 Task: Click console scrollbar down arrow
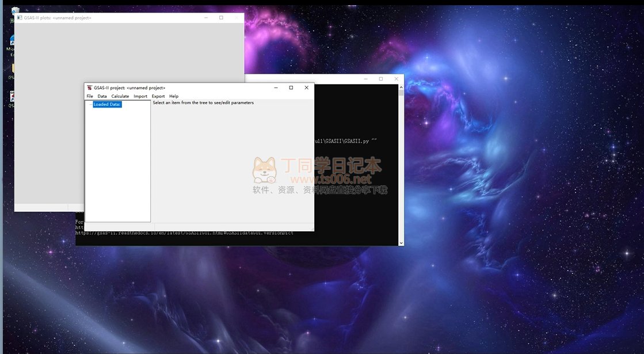pyautogui.click(x=401, y=243)
